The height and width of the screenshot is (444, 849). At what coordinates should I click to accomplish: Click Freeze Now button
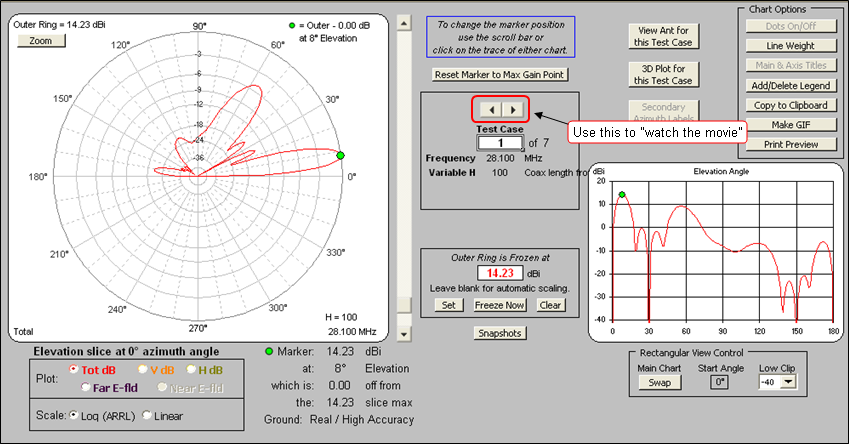pos(500,304)
